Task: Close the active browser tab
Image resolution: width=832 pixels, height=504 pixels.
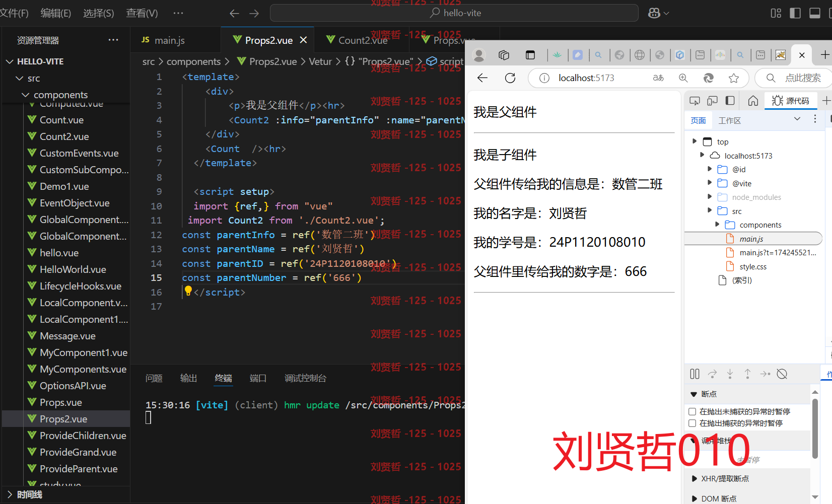Action: (802, 55)
